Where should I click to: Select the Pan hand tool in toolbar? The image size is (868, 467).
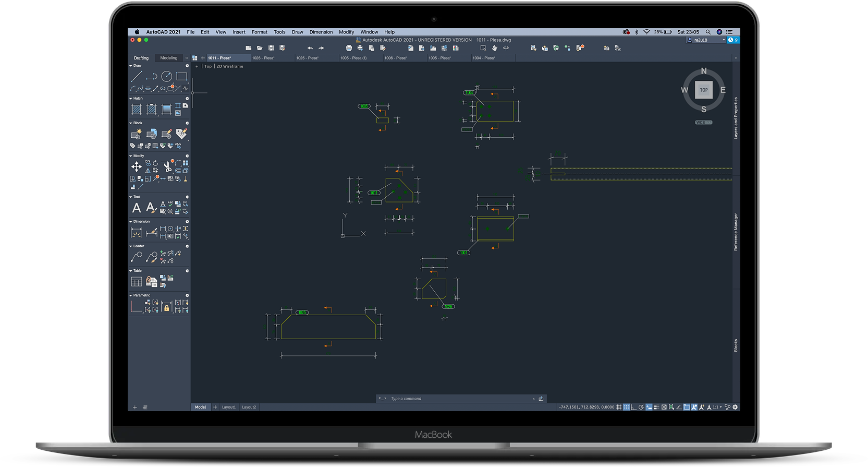click(x=494, y=48)
